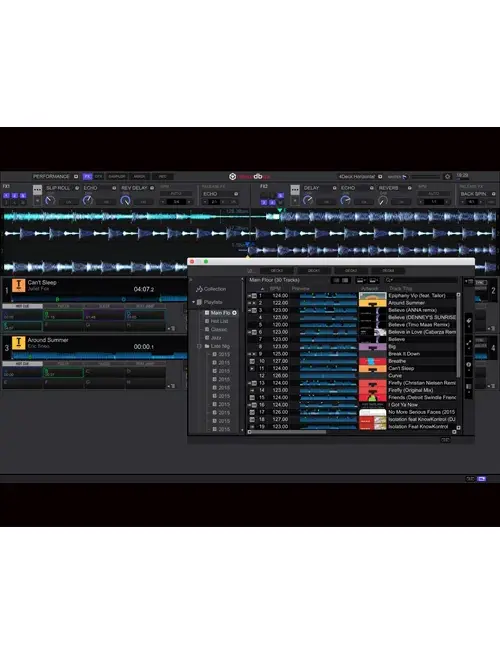Click the search magnifier icon in browser
This screenshot has height=655, width=500.
[388, 280]
